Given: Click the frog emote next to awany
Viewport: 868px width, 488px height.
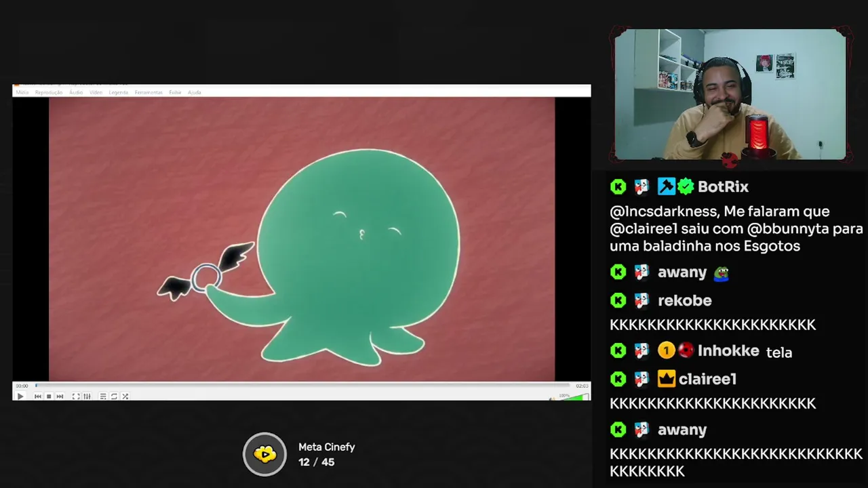Looking at the screenshot, I should coord(721,273).
